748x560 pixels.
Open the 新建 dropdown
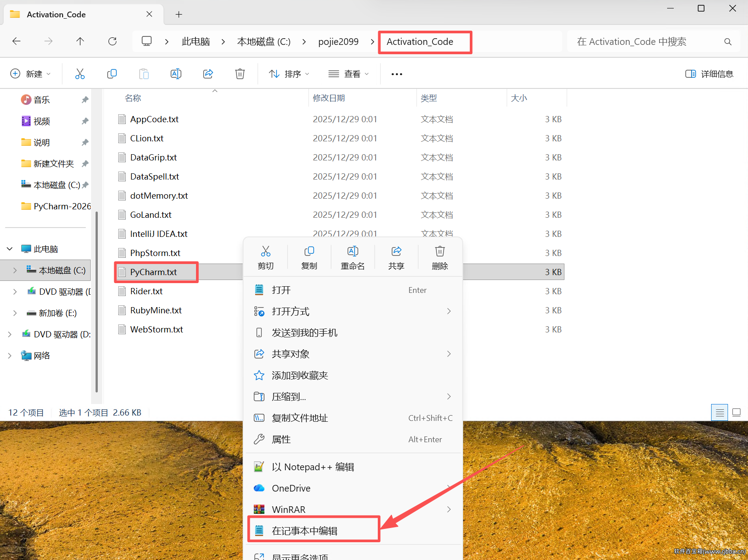coord(30,74)
